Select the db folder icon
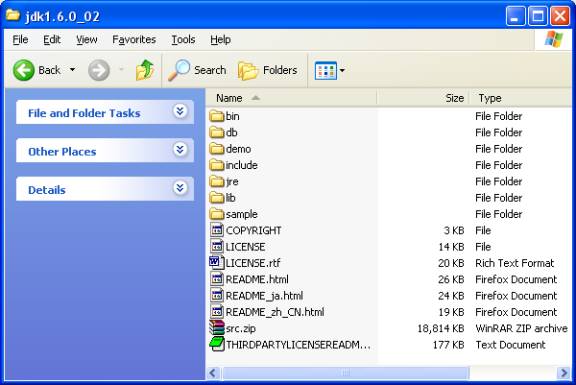This screenshot has width=576, height=385. [217, 132]
